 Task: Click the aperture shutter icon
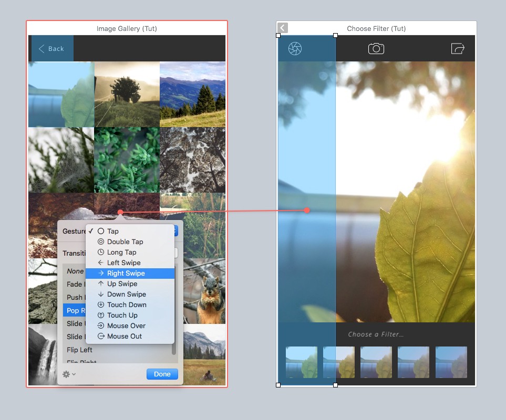click(x=295, y=49)
